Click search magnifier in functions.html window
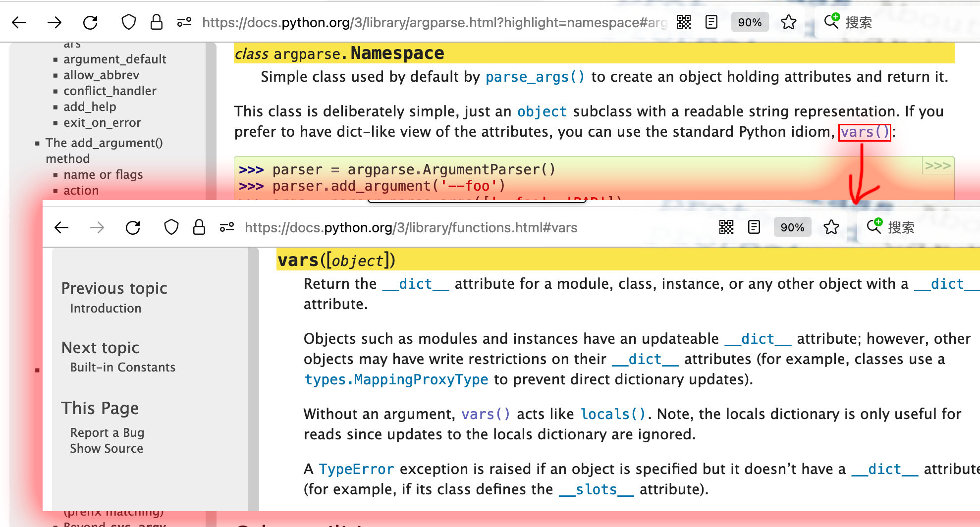Viewport: 980px width, 527px height. tap(874, 226)
